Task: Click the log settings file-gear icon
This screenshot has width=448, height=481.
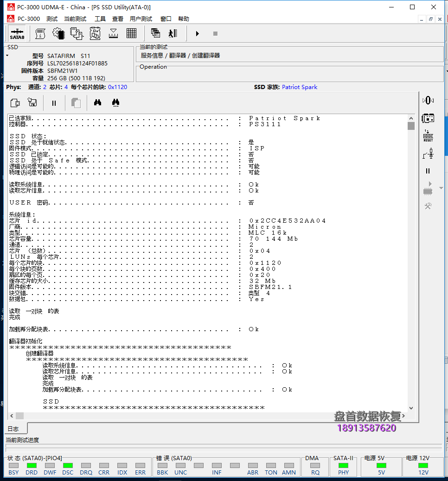Action: (x=15, y=103)
